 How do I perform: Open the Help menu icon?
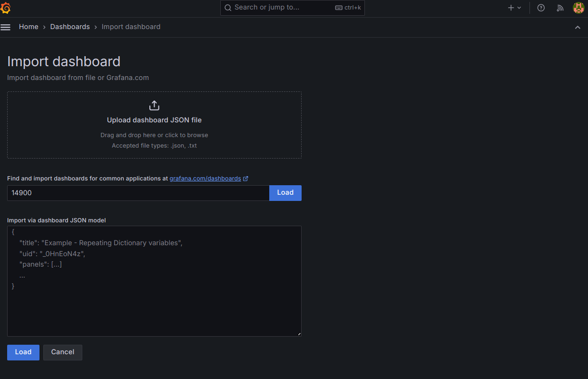(541, 8)
